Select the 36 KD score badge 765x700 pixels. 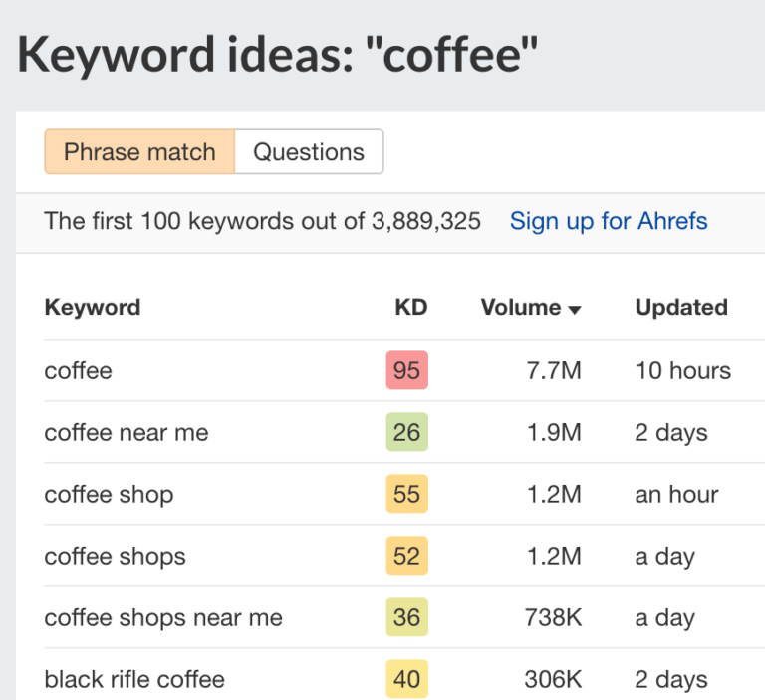point(406,618)
